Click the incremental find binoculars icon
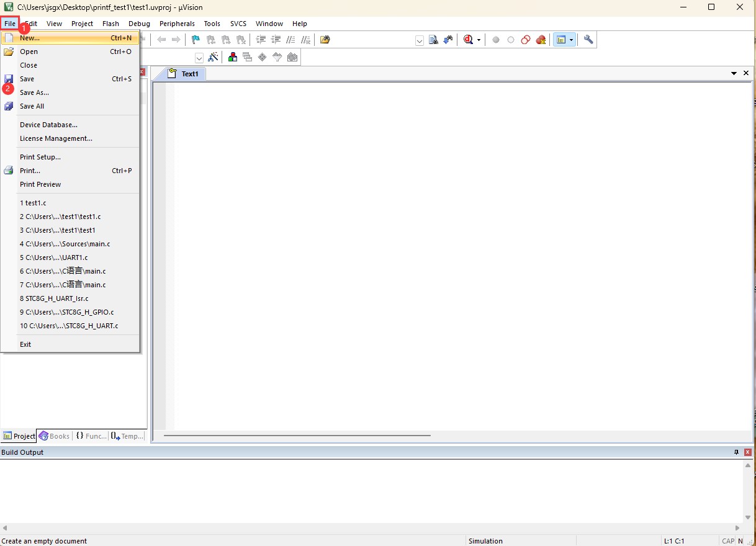 pyautogui.click(x=448, y=40)
